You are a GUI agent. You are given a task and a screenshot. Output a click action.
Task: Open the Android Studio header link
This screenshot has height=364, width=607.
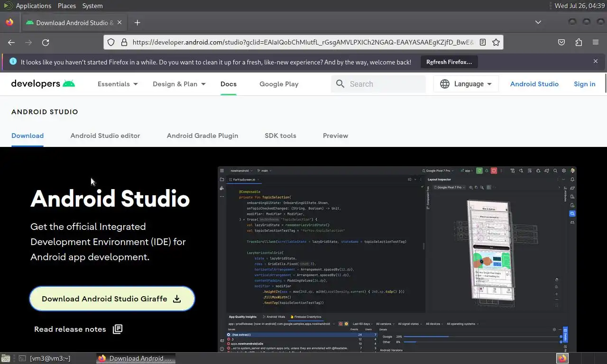coord(534,84)
